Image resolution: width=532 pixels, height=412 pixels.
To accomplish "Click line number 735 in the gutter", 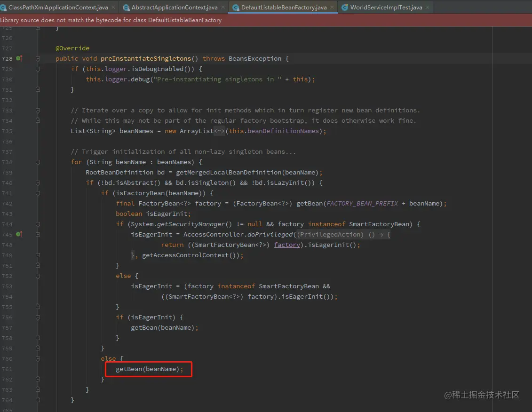I will click(x=7, y=131).
